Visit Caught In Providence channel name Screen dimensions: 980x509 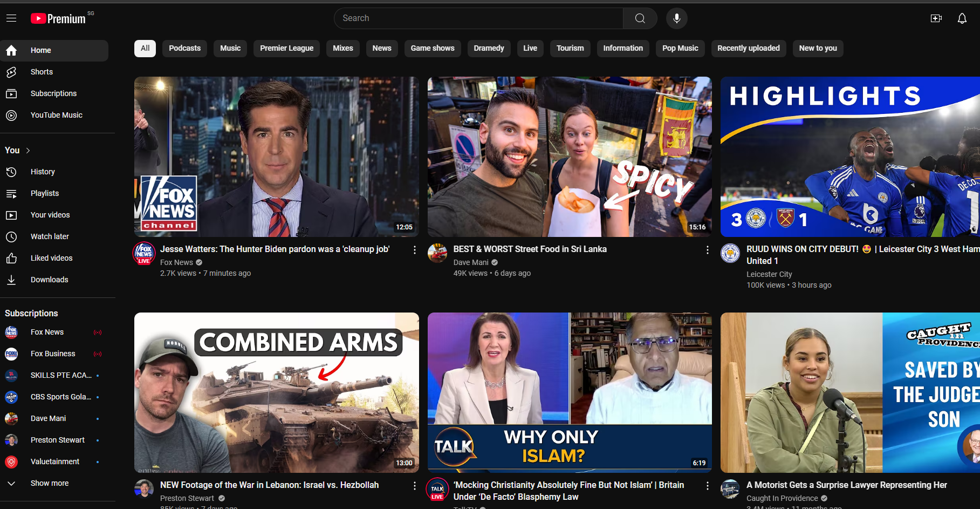(782, 498)
